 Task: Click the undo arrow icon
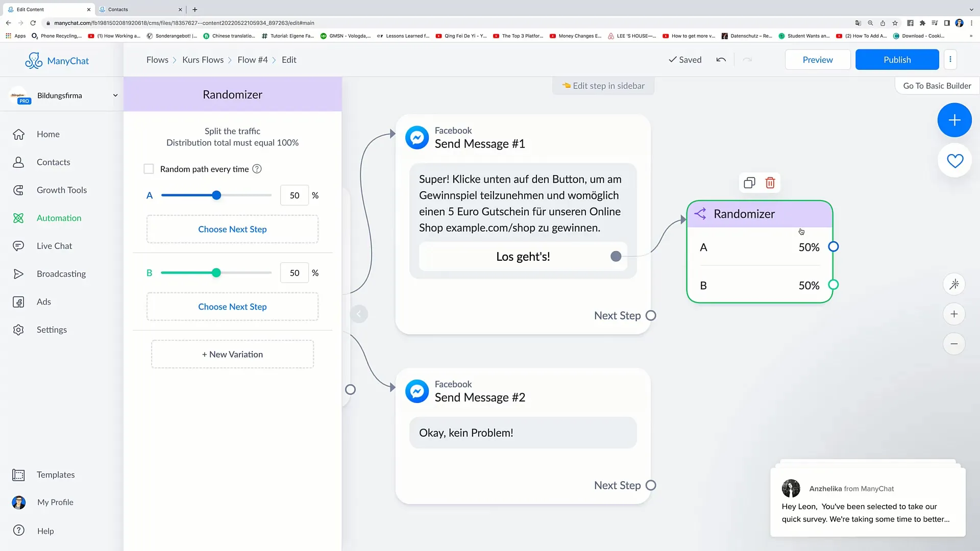click(x=721, y=60)
